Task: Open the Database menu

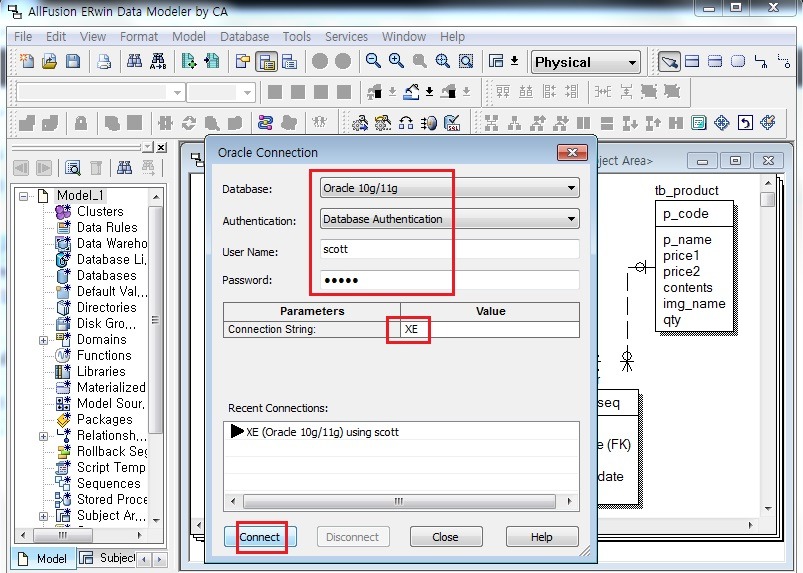Action: tap(244, 37)
